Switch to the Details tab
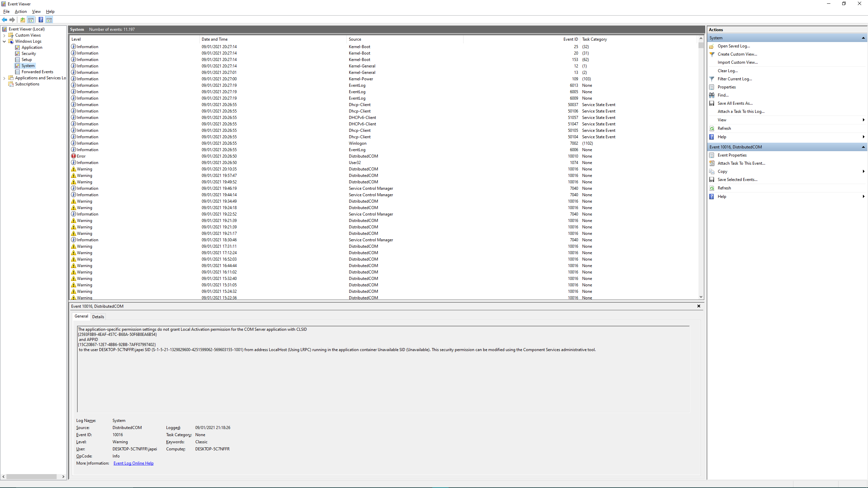868x488 pixels. 98,317
